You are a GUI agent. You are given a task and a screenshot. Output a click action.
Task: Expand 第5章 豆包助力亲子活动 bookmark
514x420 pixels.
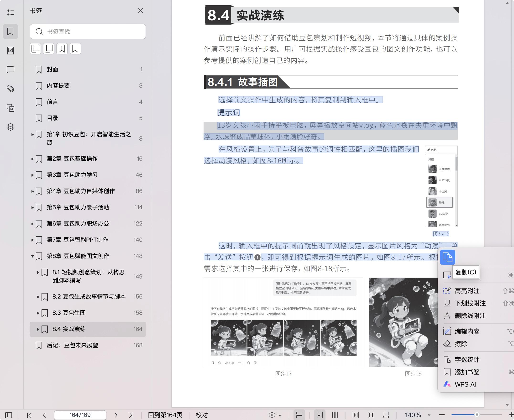32,208
